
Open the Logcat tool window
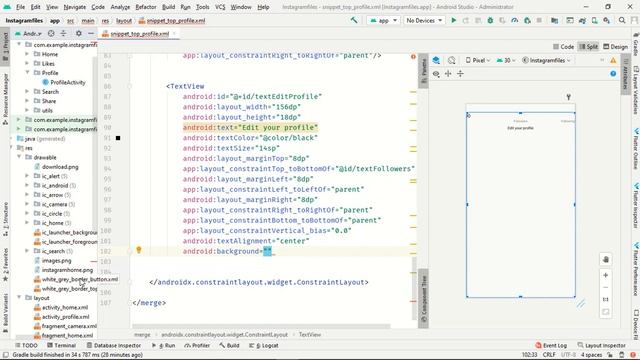point(263,345)
